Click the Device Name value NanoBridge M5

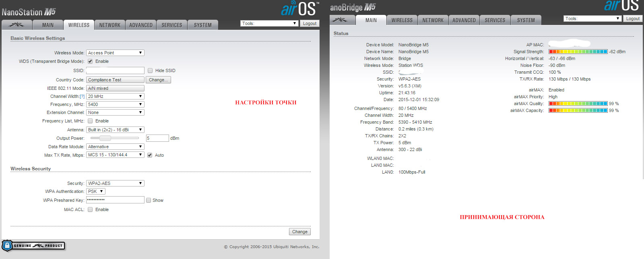click(413, 52)
